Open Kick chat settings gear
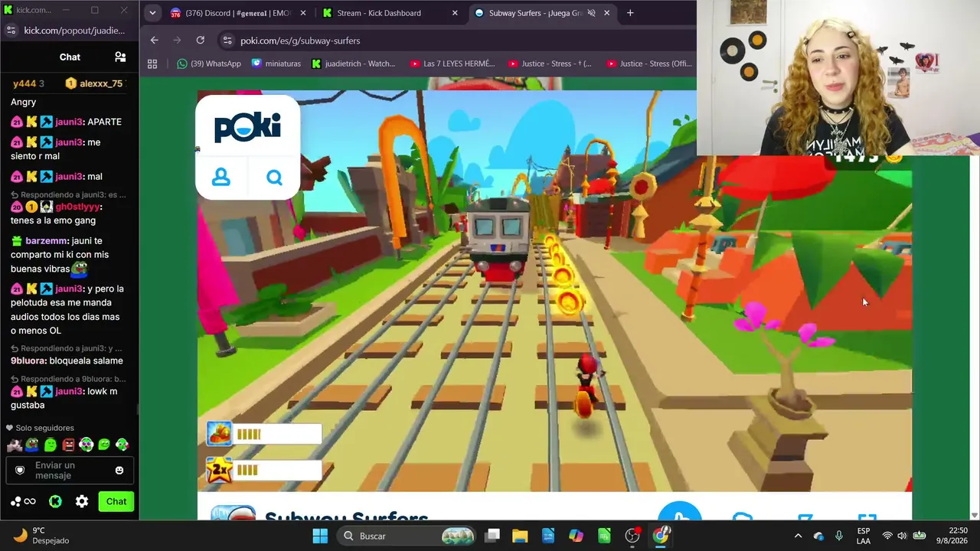The image size is (980, 551). point(82,501)
